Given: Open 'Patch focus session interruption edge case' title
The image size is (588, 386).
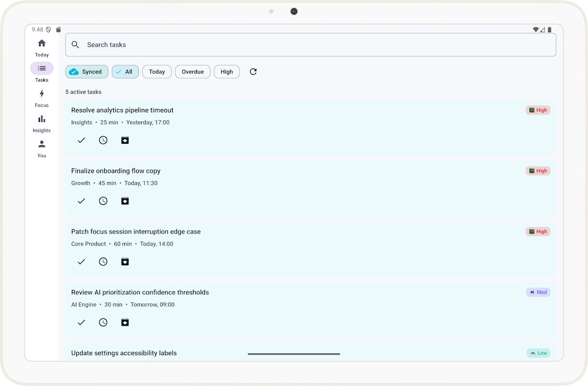Looking at the screenshot, I should [x=136, y=232].
